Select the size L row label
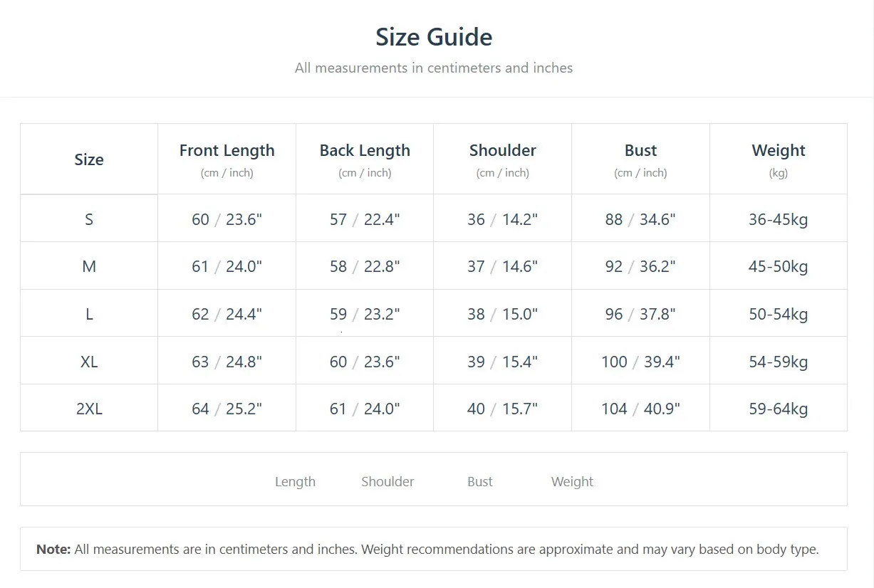874x588 pixels. tap(89, 314)
